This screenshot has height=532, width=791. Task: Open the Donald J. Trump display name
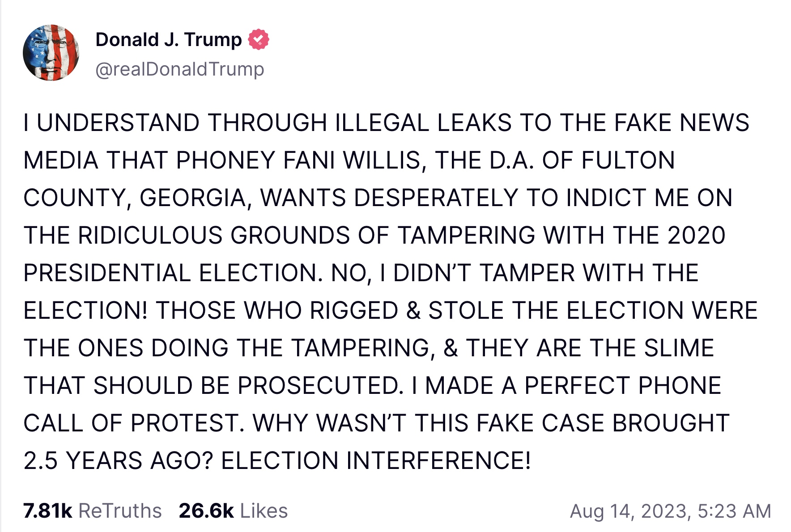[x=169, y=40]
